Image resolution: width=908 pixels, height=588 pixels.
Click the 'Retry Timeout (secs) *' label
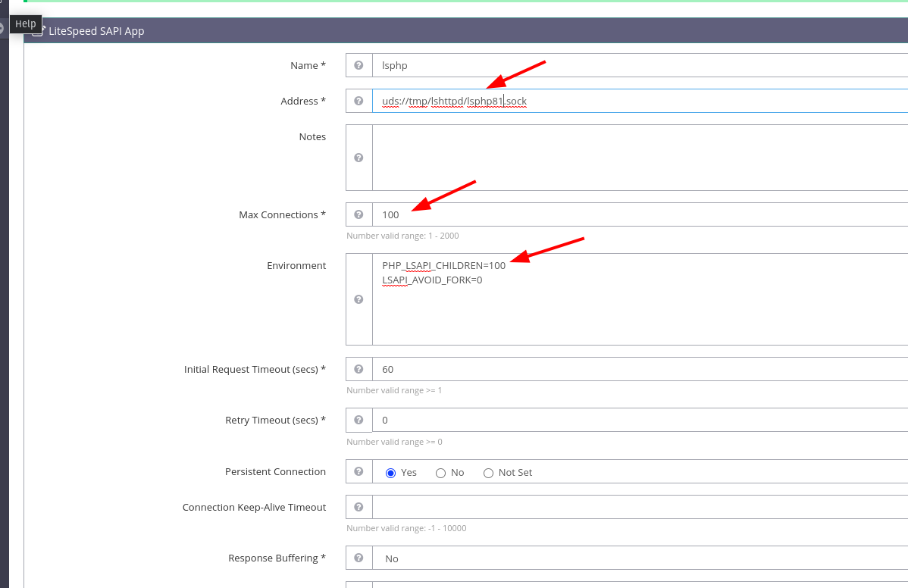coord(275,421)
